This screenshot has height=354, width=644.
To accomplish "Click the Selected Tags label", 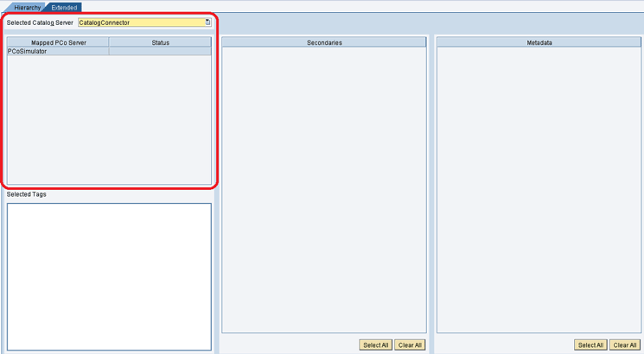I will tap(27, 194).
